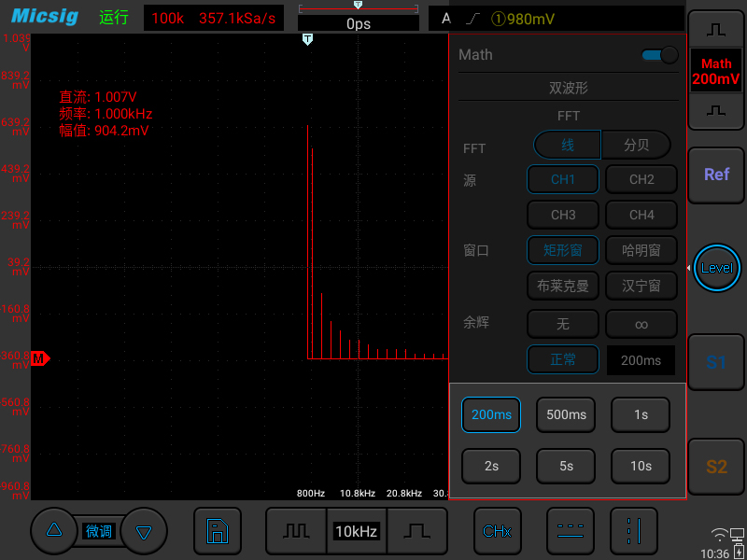Pick 1s persistence time
Screen dimensions: 747x560
click(641, 414)
